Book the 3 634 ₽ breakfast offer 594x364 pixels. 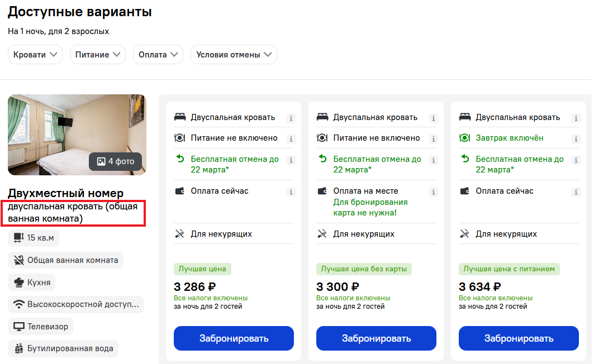519,338
